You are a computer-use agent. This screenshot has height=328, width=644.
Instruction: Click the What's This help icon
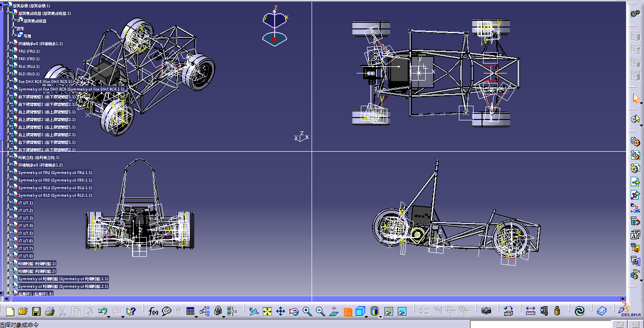tap(131, 311)
